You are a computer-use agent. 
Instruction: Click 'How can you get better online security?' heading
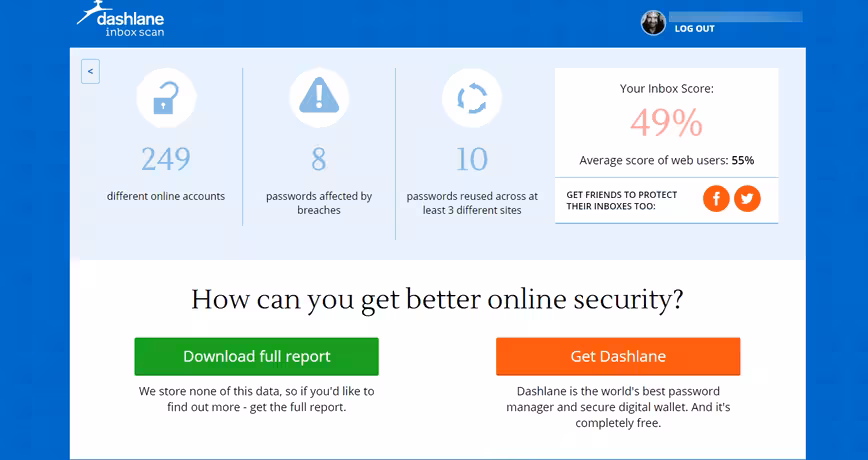pos(437,299)
